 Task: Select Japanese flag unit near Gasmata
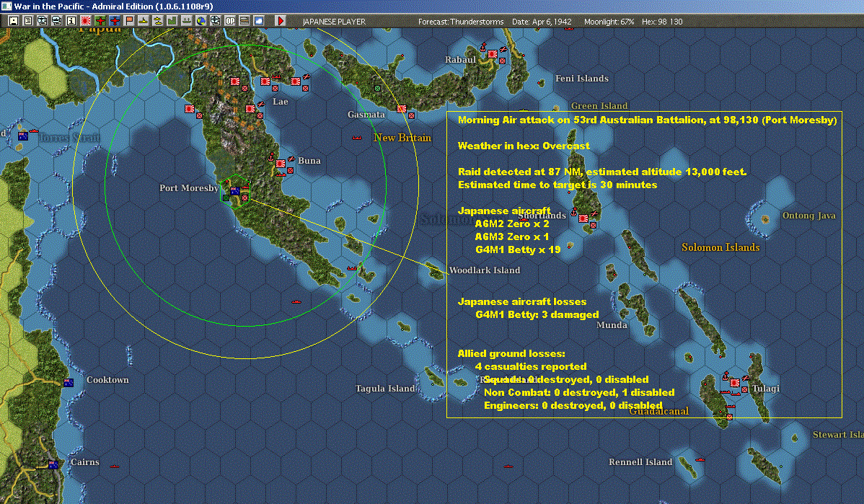(x=402, y=108)
